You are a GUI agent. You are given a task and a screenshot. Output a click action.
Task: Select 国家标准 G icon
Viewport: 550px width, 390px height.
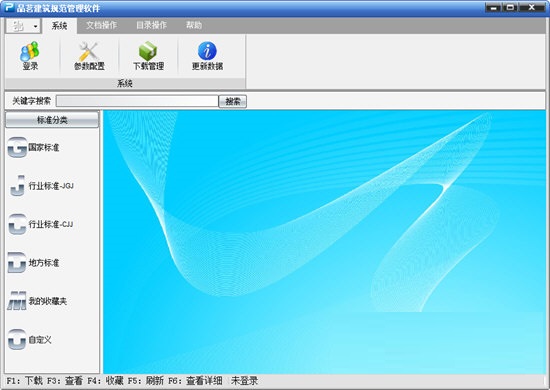click(17, 147)
